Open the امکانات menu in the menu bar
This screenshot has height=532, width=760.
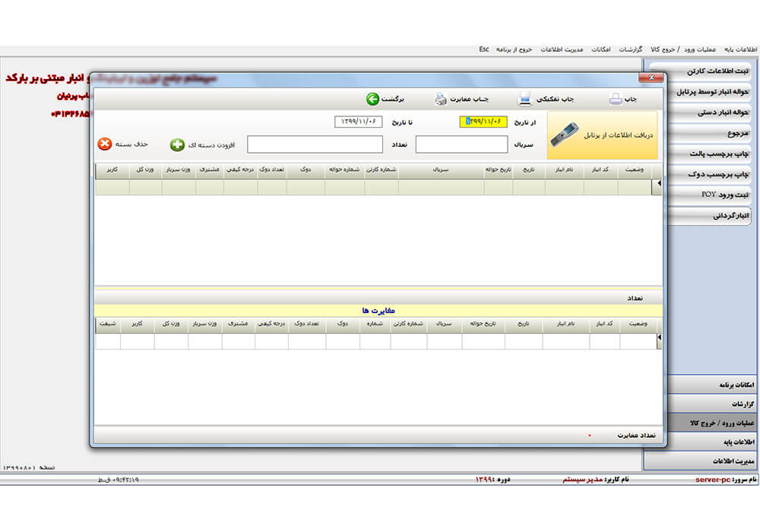tap(601, 49)
